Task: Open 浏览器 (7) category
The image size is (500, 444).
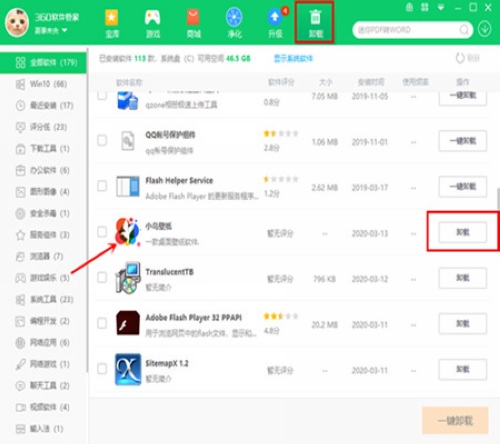Action: [x=43, y=256]
